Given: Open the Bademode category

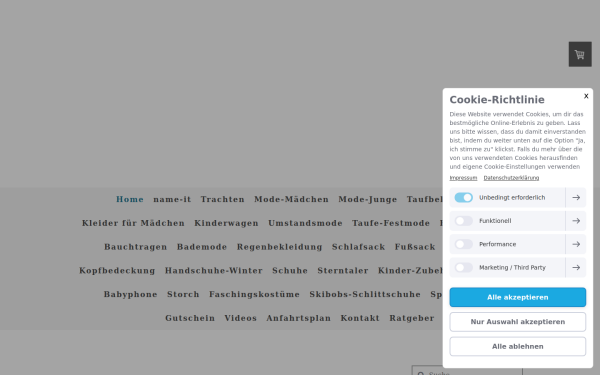Looking at the screenshot, I should (202, 247).
